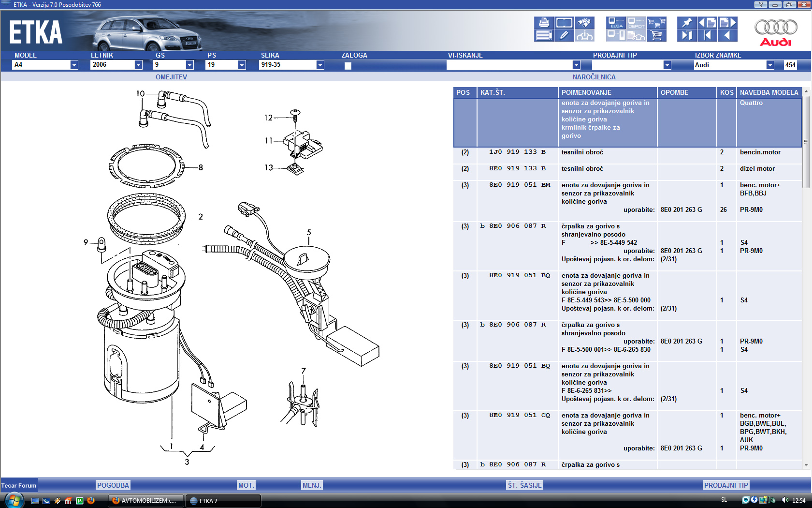Click the Tecar Forum label
The height and width of the screenshot is (508, 812).
coord(19,485)
